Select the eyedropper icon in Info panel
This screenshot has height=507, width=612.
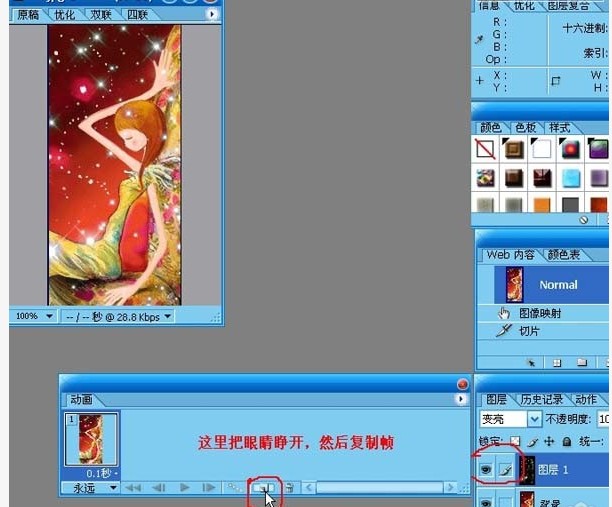[x=479, y=39]
